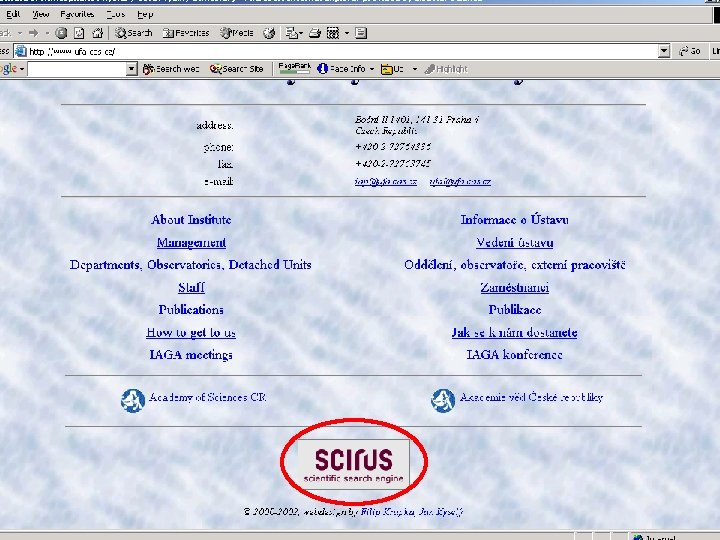Click the Akademie věd České republiky logo
The height and width of the screenshot is (540, 720).
pos(443,400)
